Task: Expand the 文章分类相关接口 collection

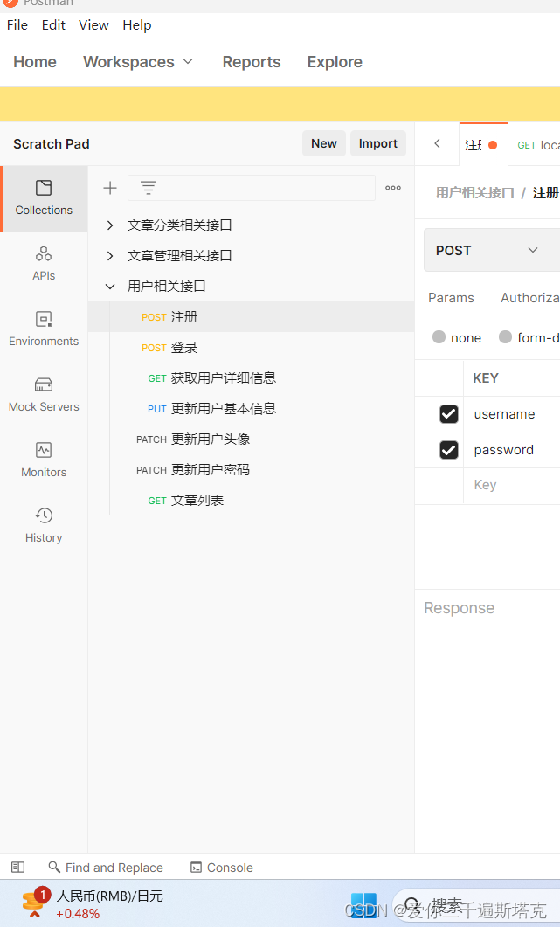Action: [110, 225]
